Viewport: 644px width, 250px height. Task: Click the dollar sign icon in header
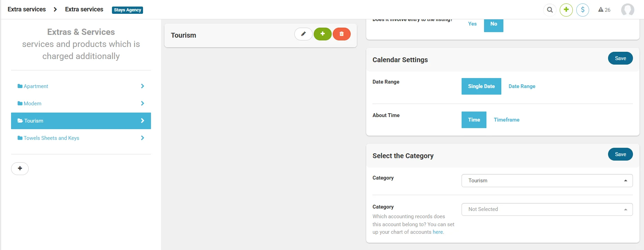coord(583,10)
